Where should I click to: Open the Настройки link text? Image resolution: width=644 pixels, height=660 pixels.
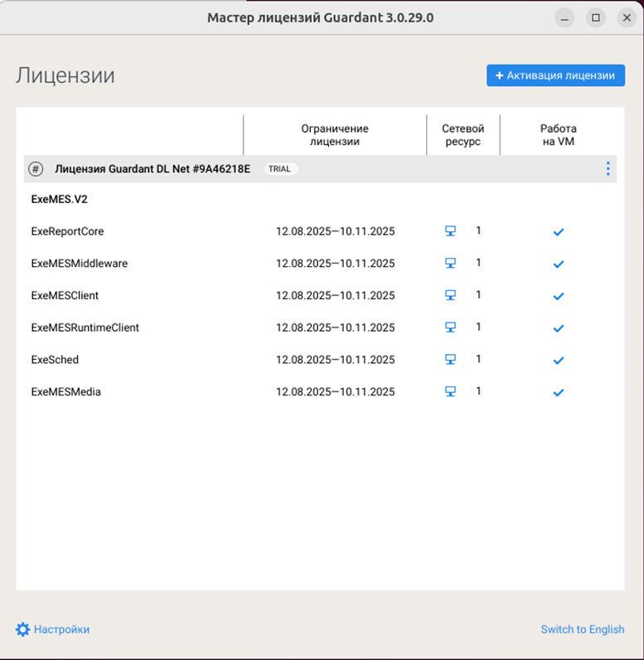(61, 629)
